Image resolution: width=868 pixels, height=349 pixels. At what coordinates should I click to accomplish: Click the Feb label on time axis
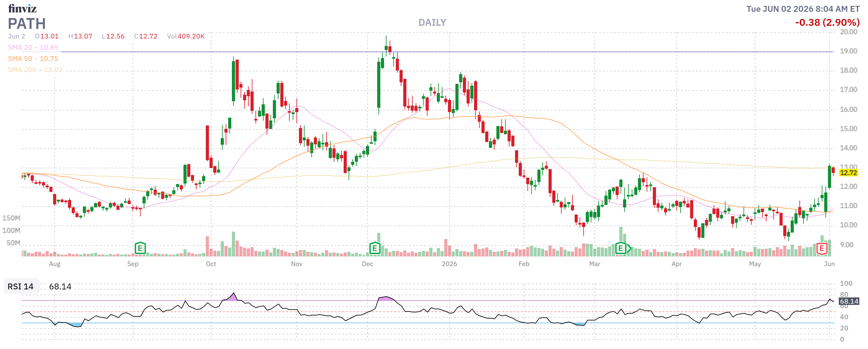coord(524,264)
